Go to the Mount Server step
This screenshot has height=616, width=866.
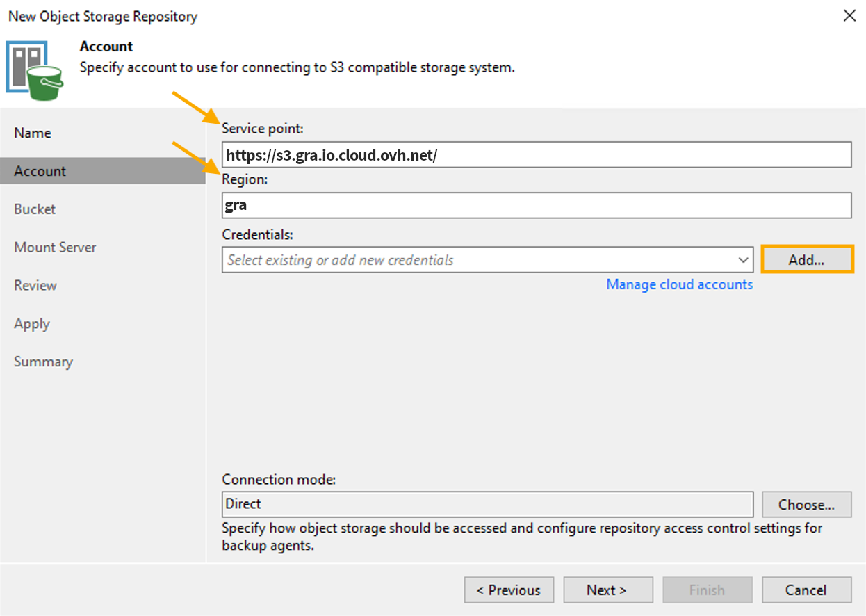pyautogui.click(x=55, y=247)
